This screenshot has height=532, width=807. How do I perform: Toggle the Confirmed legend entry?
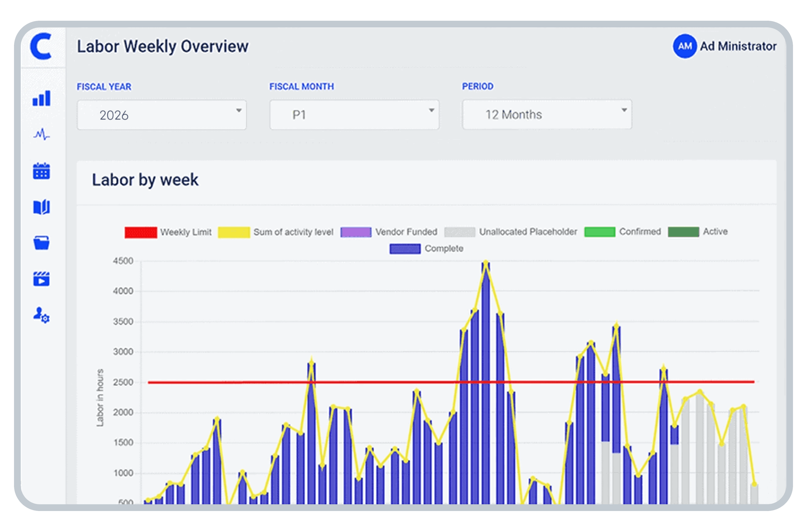click(623, 232)
